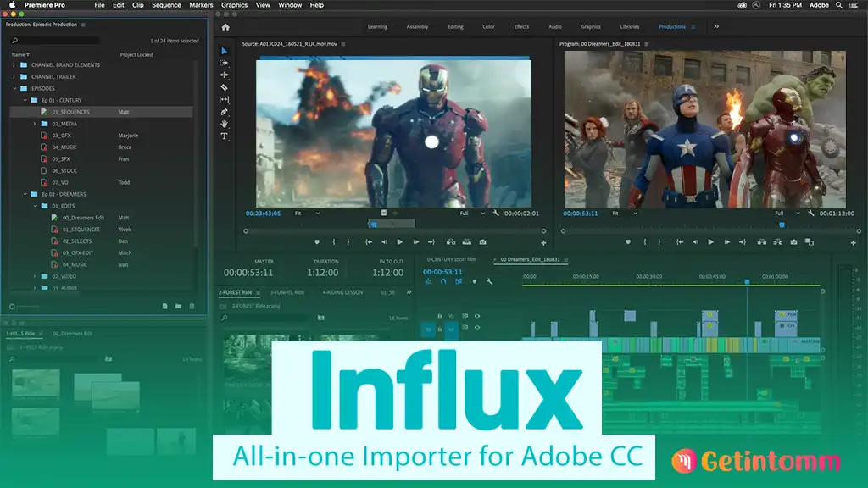Open Comparison View in Program monitor
Viewport: 868px width, 488px height.
tap(810, 241)
